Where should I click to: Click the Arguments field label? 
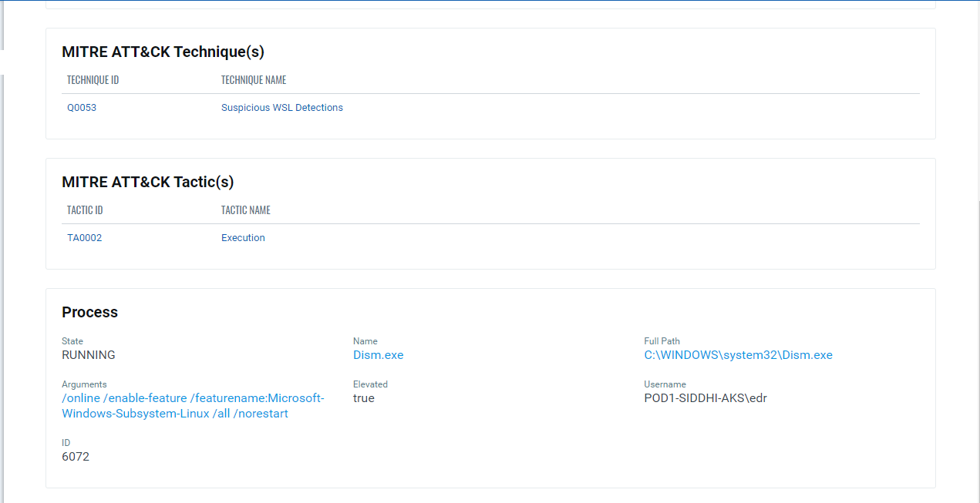[84, 384]
